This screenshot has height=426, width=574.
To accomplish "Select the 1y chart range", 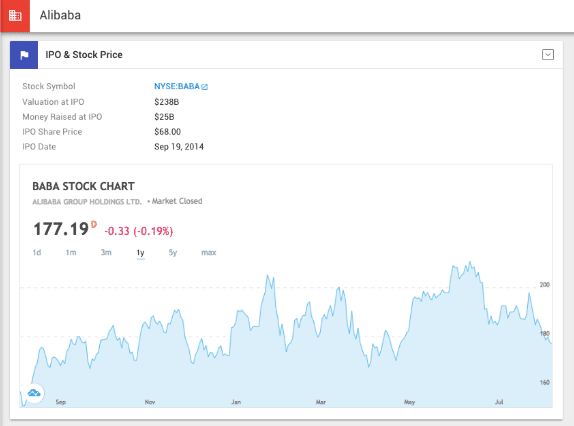I will pos(141,253).
